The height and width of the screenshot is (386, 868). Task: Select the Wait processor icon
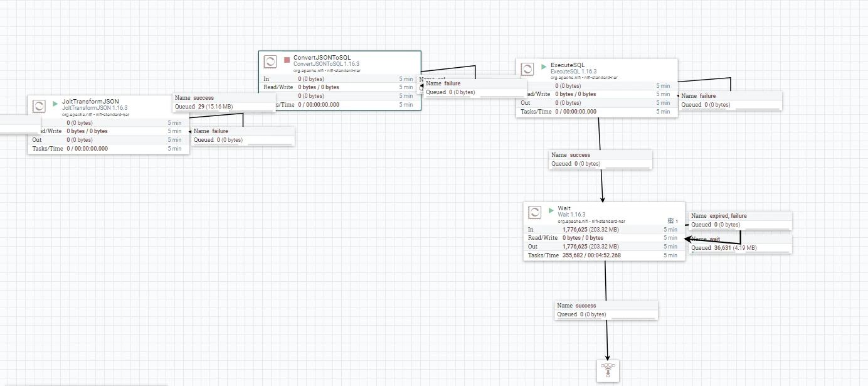(535, 212)
